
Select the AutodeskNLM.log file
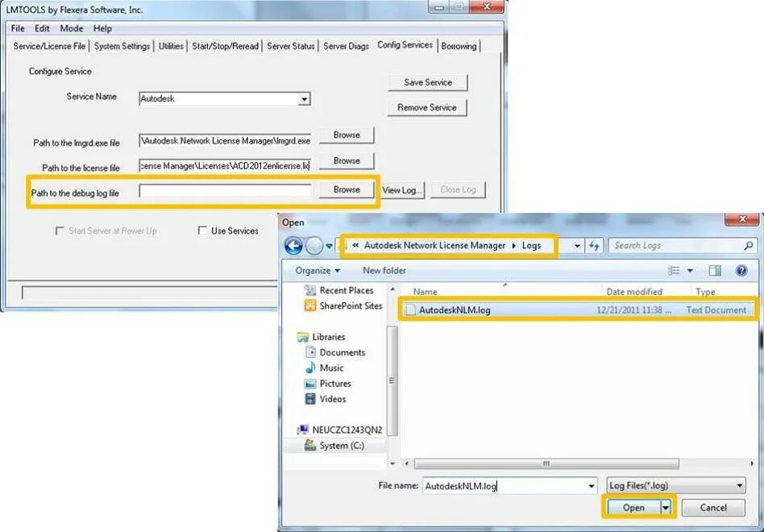point(578,310)
